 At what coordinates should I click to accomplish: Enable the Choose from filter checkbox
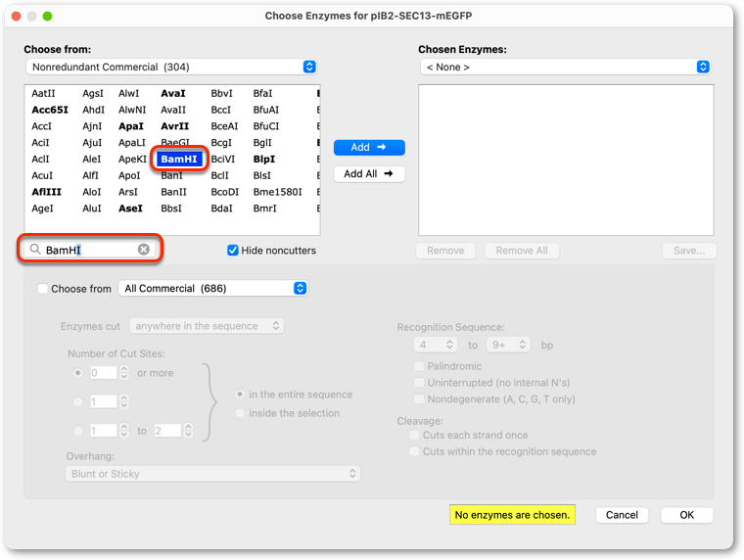(x=43, y=289)
